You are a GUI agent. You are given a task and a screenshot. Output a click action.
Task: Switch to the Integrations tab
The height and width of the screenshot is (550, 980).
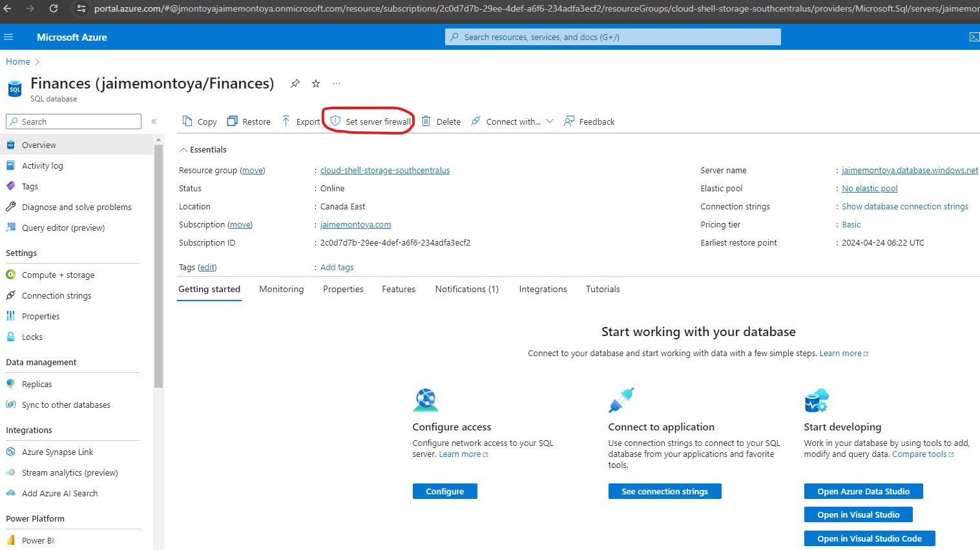543,289
